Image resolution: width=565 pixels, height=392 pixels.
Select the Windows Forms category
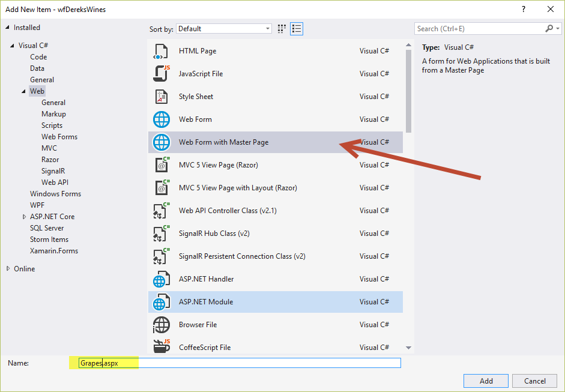click(x=55, y=194)
